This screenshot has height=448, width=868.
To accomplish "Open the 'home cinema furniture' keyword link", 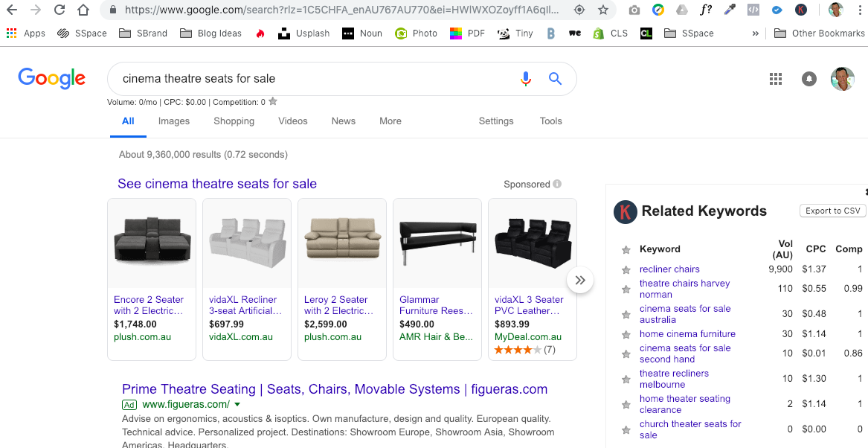I will coord(687,334).
